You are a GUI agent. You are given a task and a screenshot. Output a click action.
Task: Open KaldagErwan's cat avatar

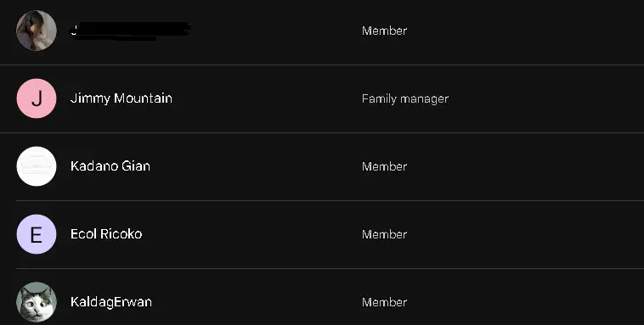37,302
